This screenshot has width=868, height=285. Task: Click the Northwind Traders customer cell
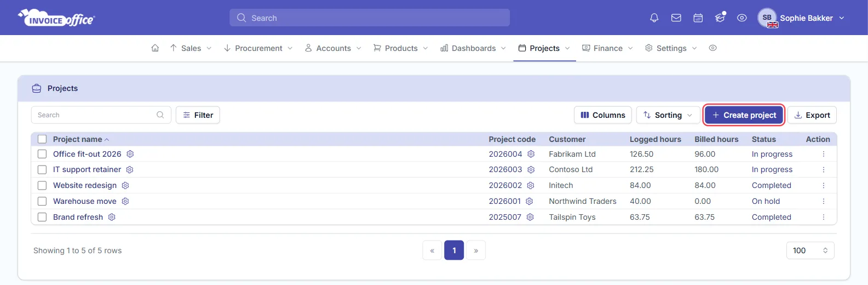[x=583, y=201]
